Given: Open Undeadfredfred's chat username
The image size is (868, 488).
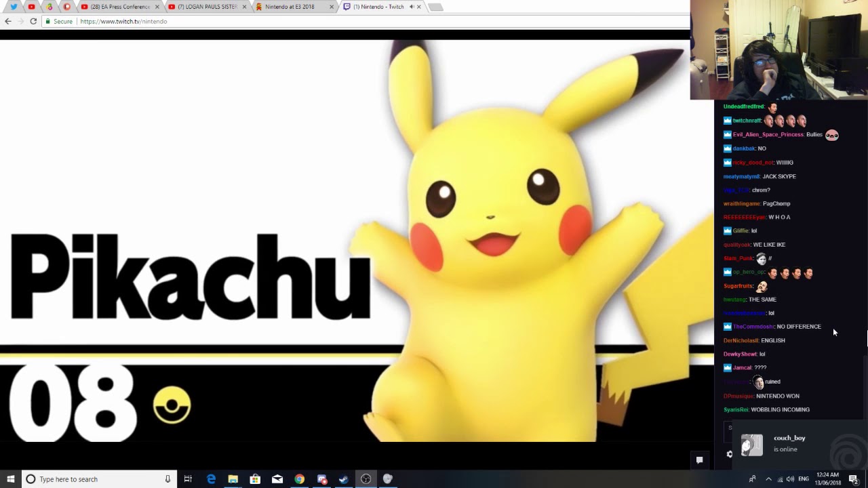Looking at the screenshot, I should [743, 106].
